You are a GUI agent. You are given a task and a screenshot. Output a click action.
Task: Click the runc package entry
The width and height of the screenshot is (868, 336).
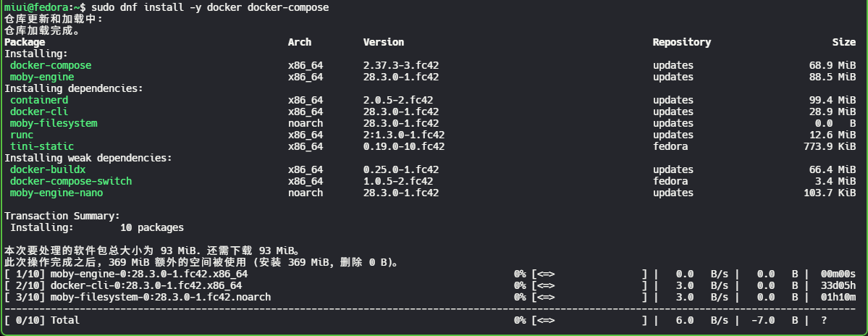(x=22, y=135)
